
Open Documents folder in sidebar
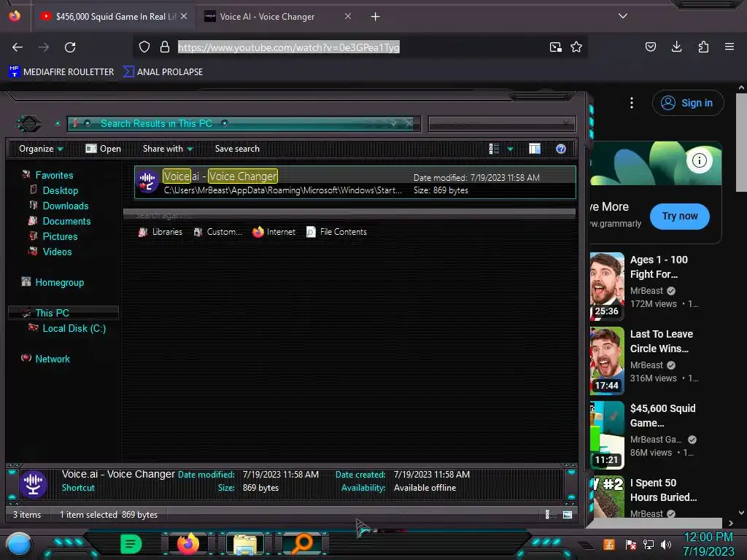click(x=66, y=221)
